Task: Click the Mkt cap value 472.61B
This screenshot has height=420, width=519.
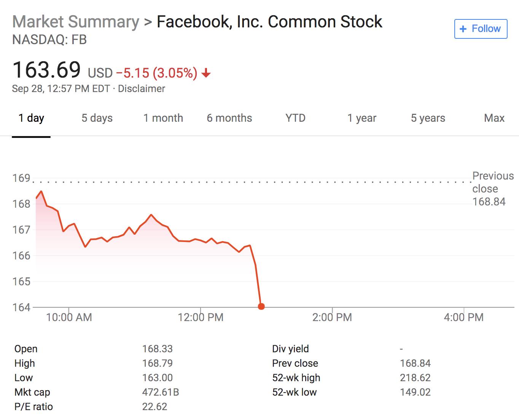Action: click(161, 392)
